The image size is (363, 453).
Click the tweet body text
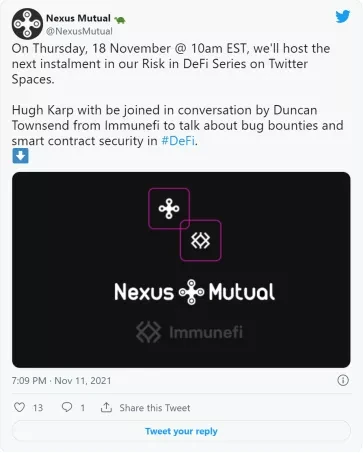177,95
